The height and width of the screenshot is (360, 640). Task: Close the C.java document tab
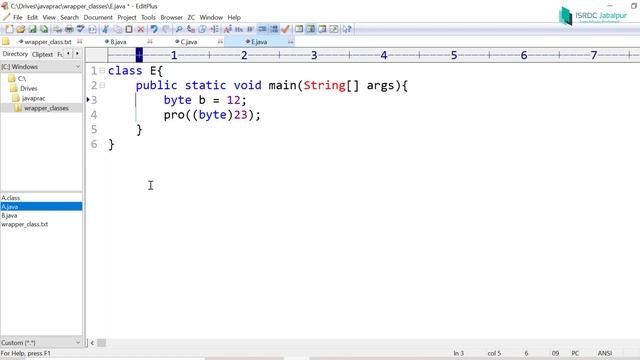click(220, 41)
